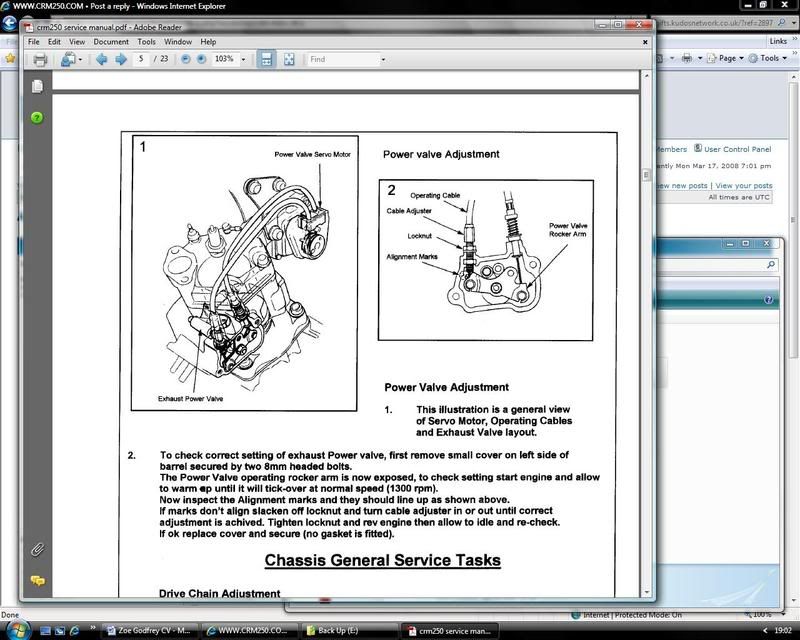Launch Internet Explorer from quick launch
800x640 pixels.
point(74,631)
